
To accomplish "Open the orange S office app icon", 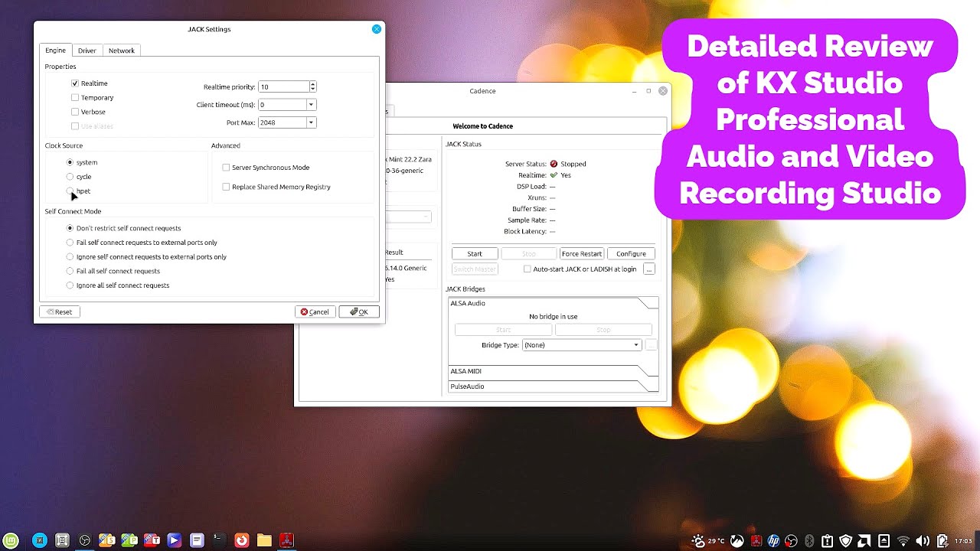I will [x=107, y=540].
